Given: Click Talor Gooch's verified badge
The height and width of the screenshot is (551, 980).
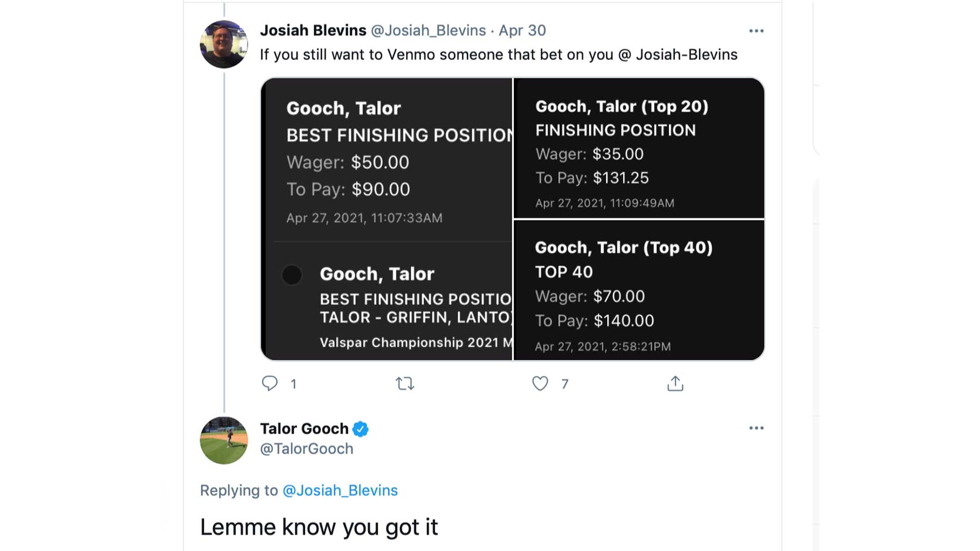Looking at the screenshot, I should (361, 429).
